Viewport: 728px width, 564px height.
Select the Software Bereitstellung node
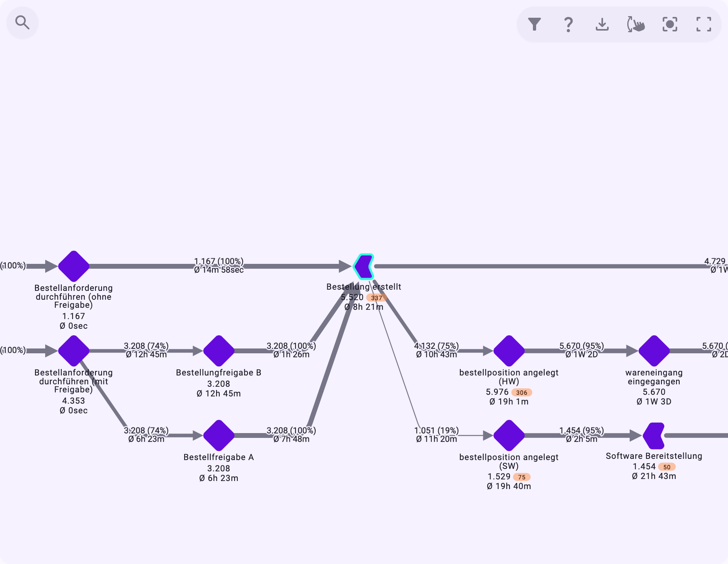pos(654,435)
